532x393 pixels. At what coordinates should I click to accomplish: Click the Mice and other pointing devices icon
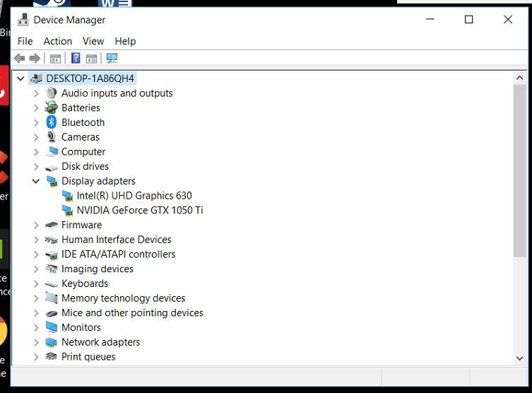point(52,314)
